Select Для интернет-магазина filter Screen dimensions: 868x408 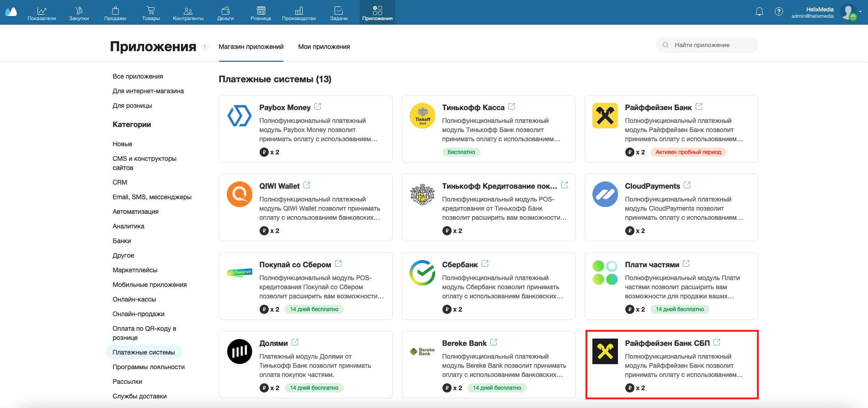click(148, 91)
